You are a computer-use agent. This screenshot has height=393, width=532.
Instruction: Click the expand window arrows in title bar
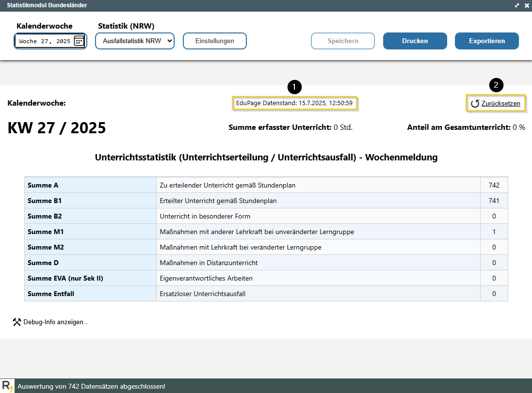pyautogui.click(x=517, y=5)
